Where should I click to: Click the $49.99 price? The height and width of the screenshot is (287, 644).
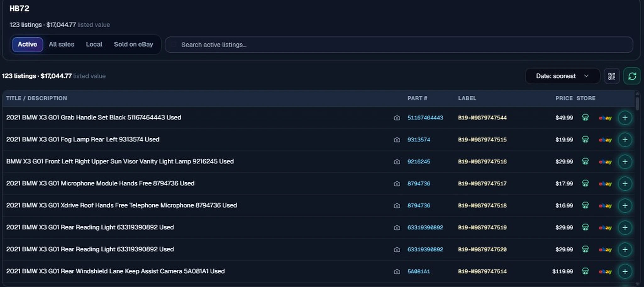(x=564, y=118)
